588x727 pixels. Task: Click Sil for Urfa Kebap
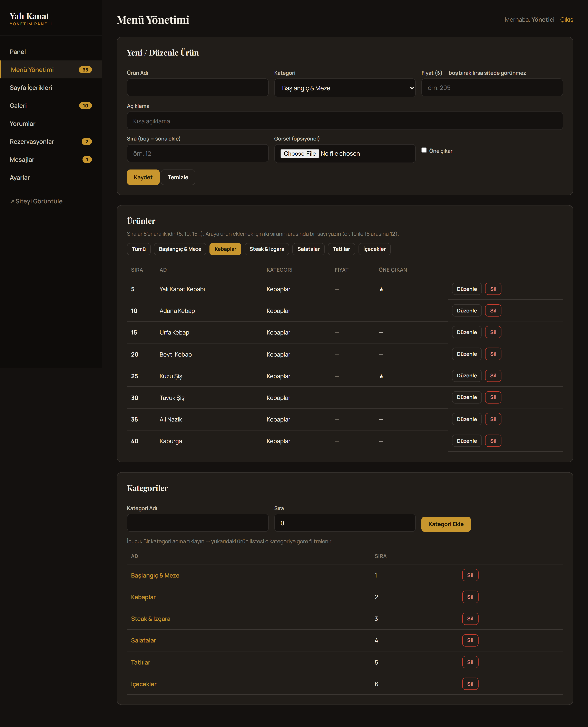click(x=493, y=332)
